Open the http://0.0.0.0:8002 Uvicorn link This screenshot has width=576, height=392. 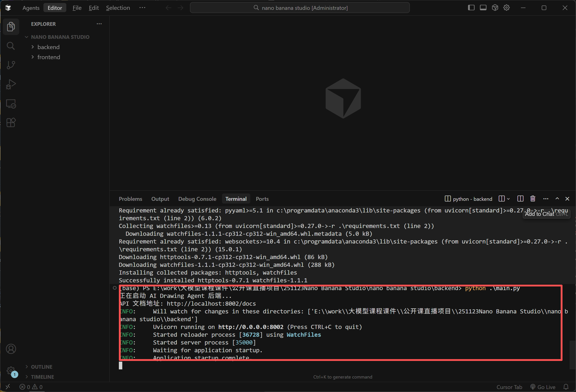tap(251, 327)
